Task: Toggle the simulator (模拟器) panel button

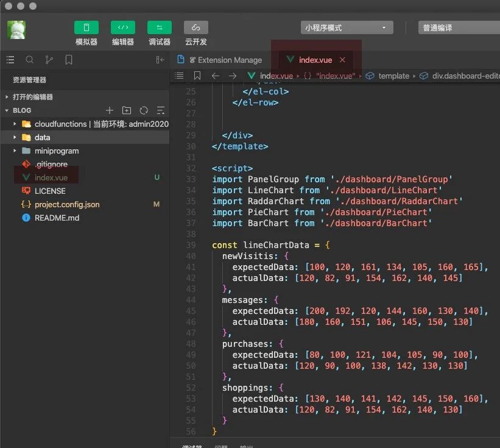Action: point(86,27)
